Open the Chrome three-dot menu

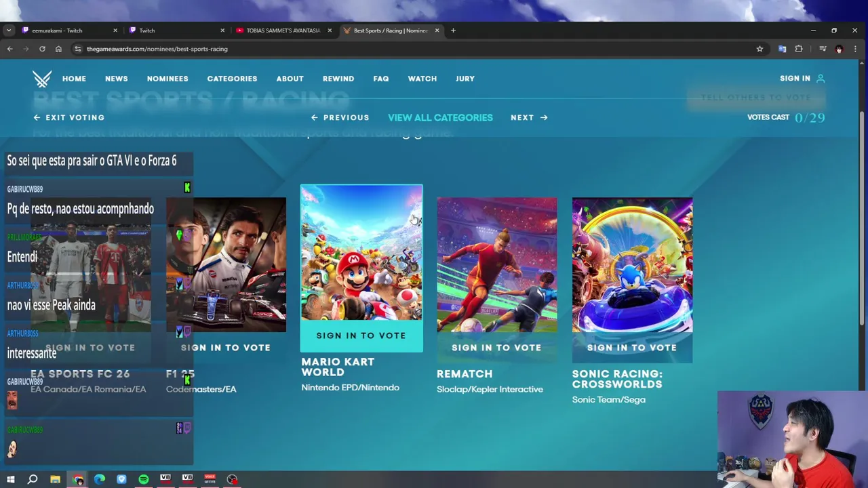coord(855,49)
